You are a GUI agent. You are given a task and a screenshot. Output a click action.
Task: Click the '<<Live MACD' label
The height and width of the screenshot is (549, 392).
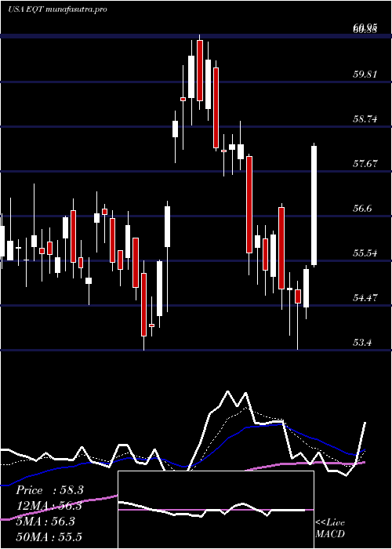click(330, 529)
